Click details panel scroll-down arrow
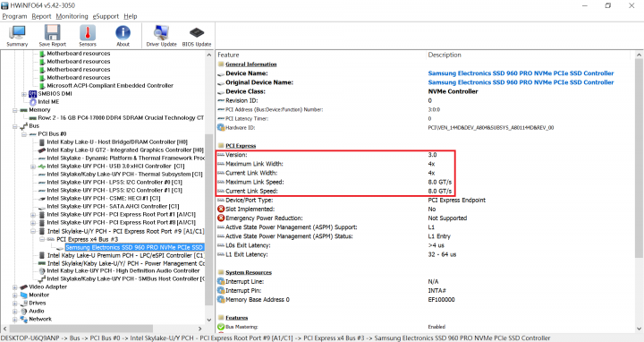The width and height of the screenshot is (644, 342). [x=639, y=329]
